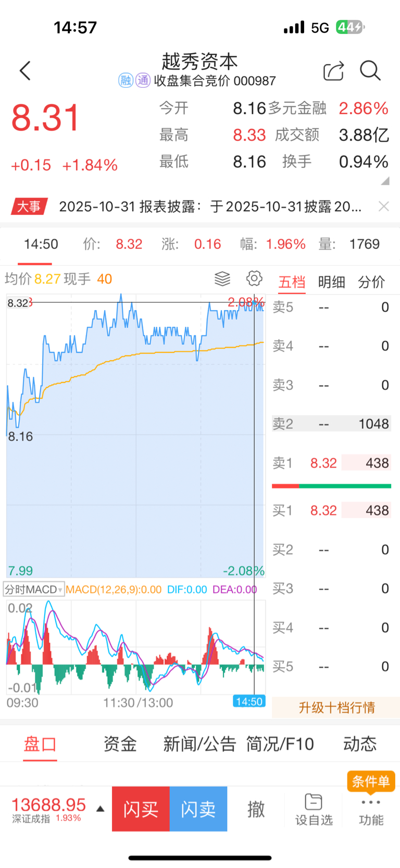Image resolution: width=400 pixels, height=868 pixels.
Task: Tap the 成交额 3.88亿 value
Action: (x=364, y=135)
